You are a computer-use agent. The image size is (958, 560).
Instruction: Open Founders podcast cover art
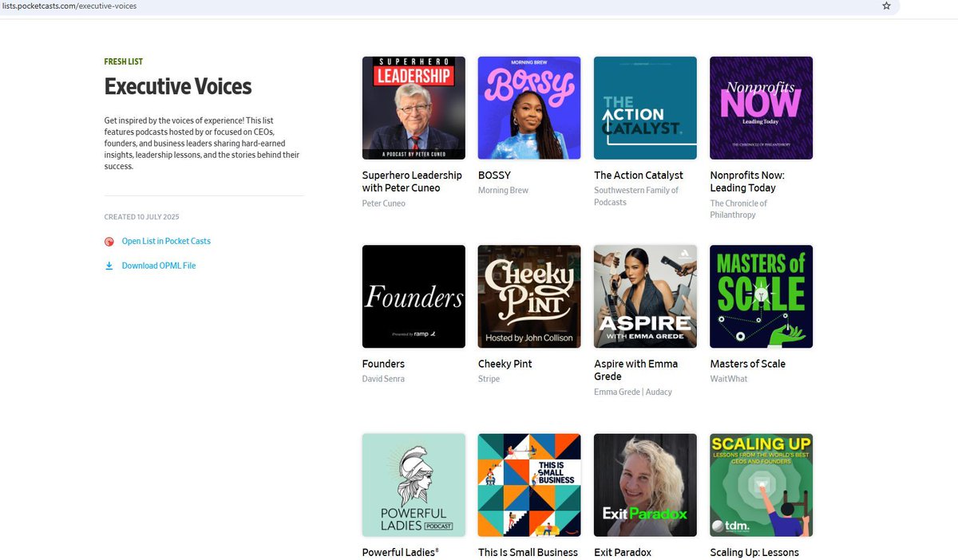click(x=414, y=297)
